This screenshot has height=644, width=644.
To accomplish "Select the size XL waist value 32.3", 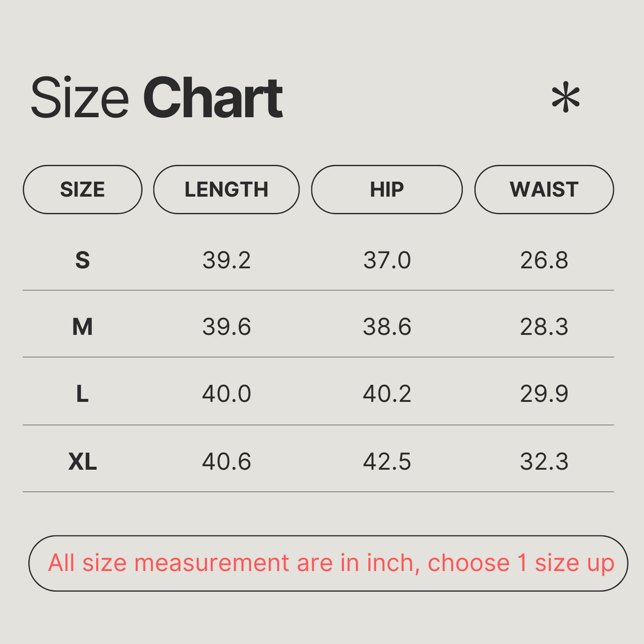I will 544,462.
